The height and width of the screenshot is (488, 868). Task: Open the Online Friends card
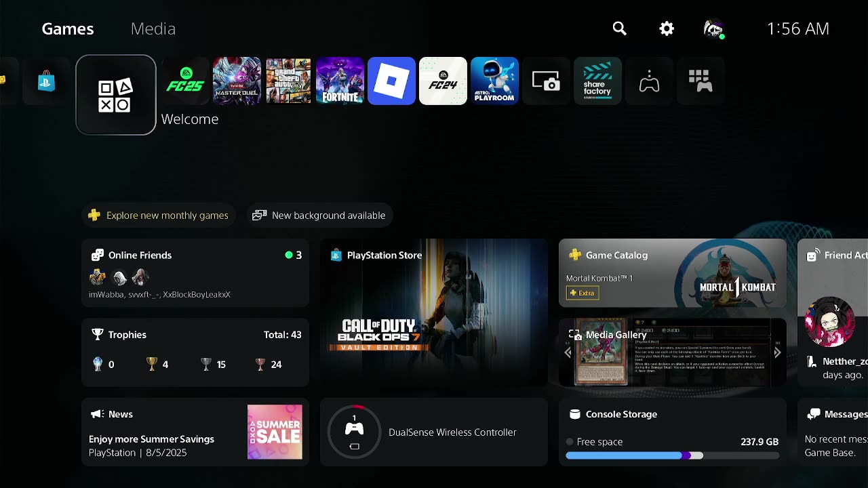pos(195,273)
